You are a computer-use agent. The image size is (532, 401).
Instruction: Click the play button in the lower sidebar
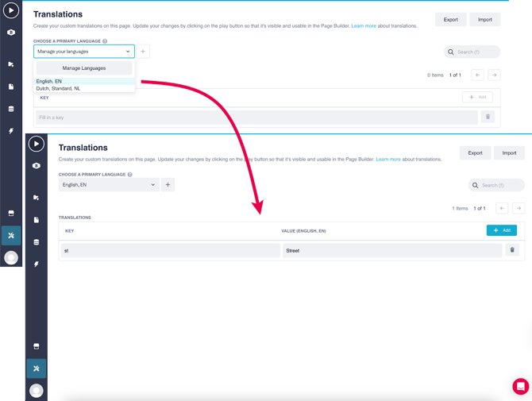point(37,144)
